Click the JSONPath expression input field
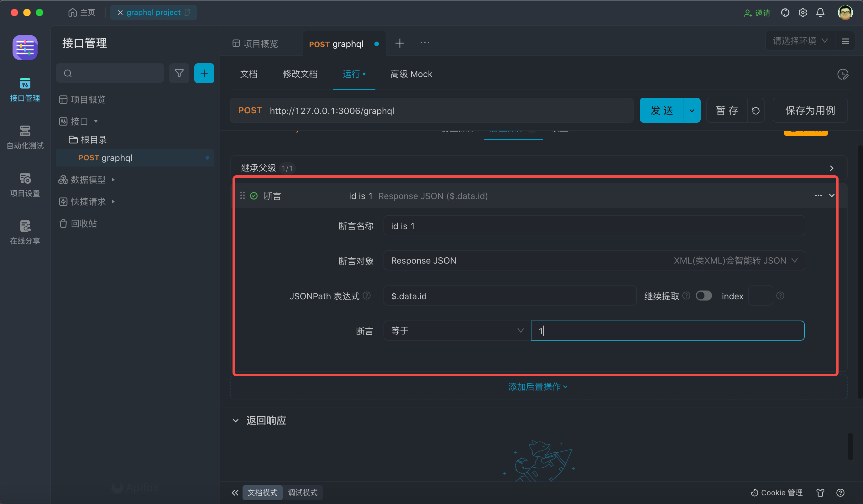The width and height of the screenshot is (863, 504). pyautogui.click(x=510, y=296)
